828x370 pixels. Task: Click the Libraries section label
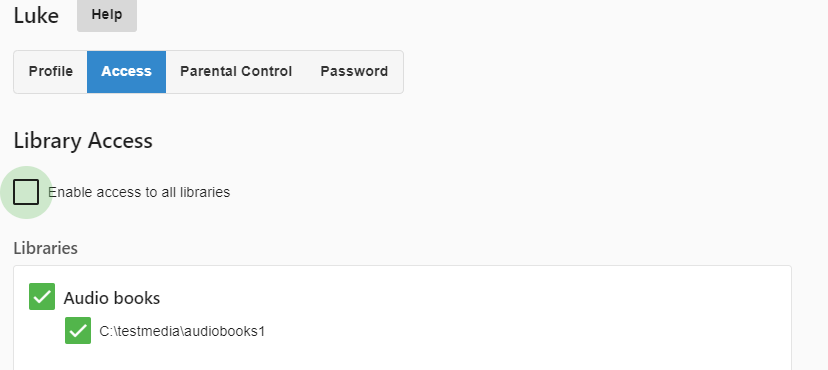pyautogui.click(x=45, y=248)
